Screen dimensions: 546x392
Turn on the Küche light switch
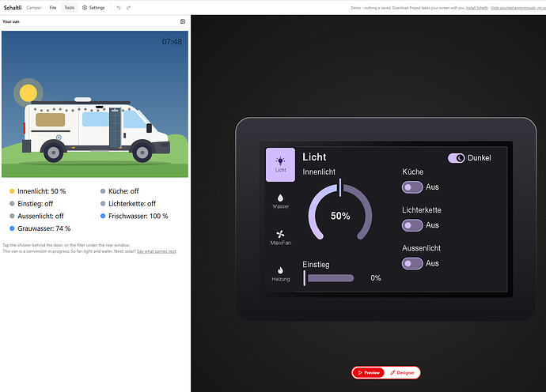pyautogui.click(x=412, y=187)
